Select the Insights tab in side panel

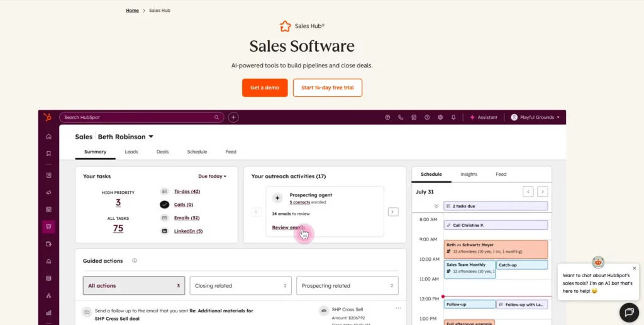point(469,174)
